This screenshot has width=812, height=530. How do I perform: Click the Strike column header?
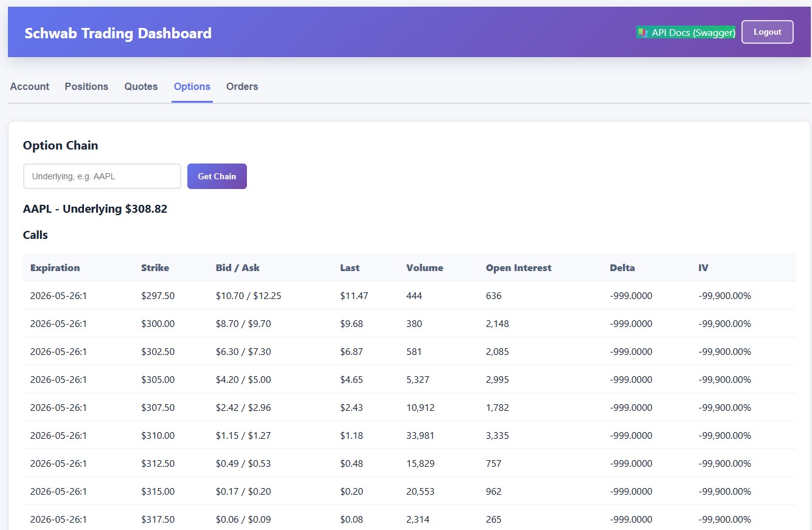[155, 267]
